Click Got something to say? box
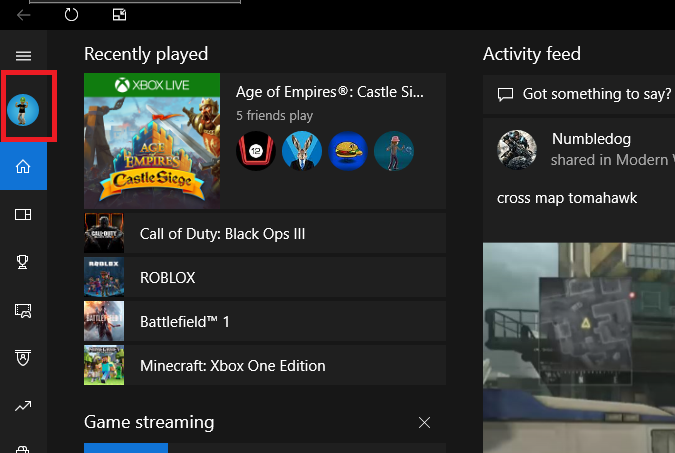This screenshot has width=675, height=453. [x=579, y=94]
